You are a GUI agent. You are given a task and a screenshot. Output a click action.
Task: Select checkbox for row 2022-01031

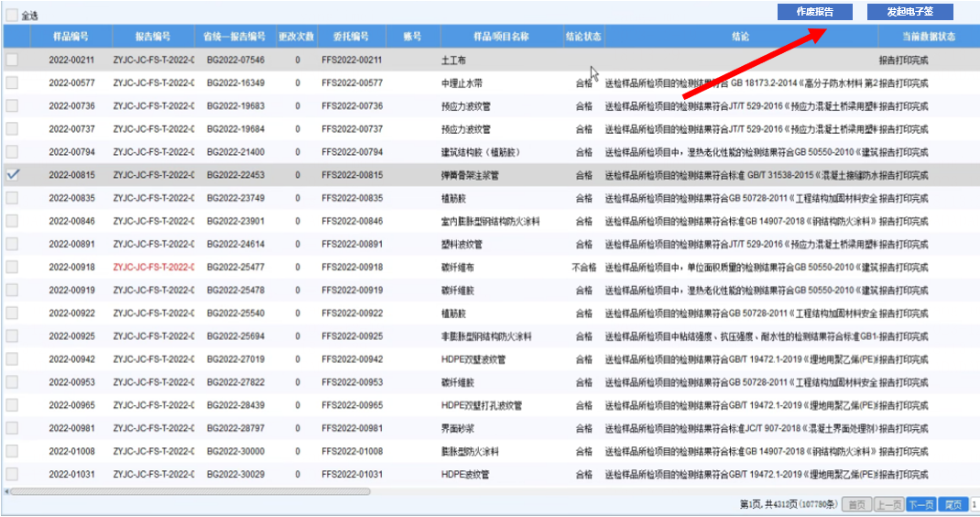[12, 474]
